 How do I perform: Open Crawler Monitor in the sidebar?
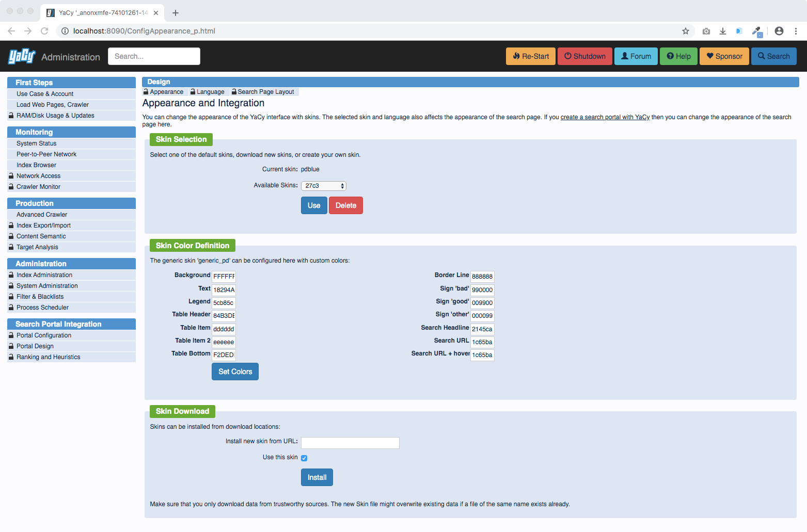pos(38,187)
